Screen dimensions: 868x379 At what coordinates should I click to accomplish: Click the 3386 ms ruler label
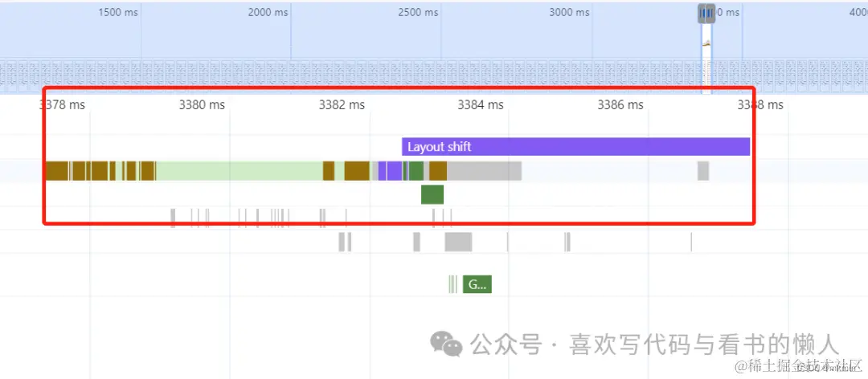click(620, 104)
